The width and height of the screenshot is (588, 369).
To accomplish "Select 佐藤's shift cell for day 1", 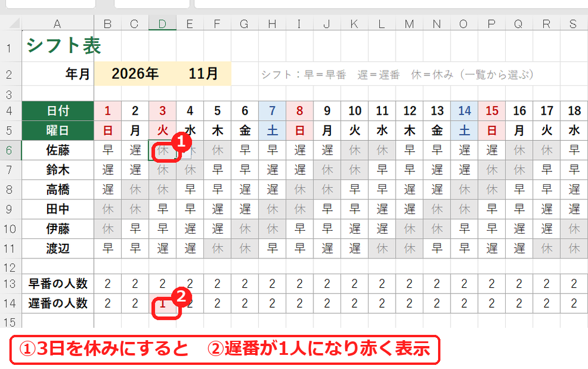I will (x=108, y=150).
